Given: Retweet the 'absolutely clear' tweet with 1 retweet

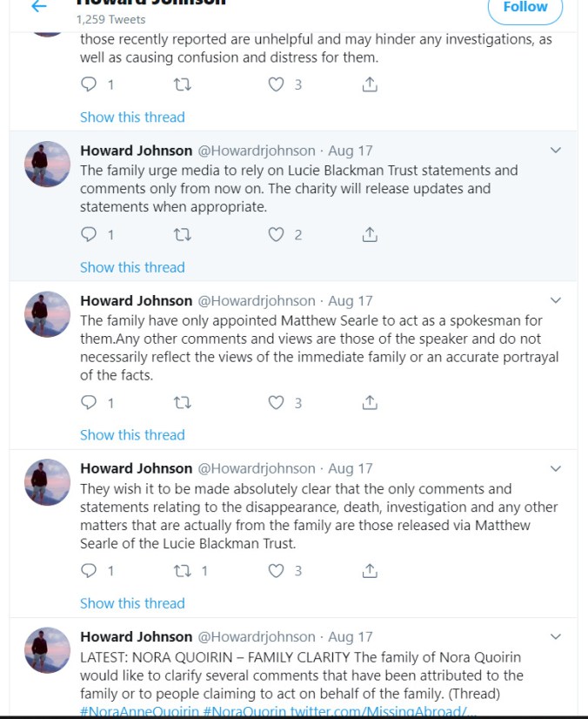Looking at the screenshot, I should [x=183, y=571].
